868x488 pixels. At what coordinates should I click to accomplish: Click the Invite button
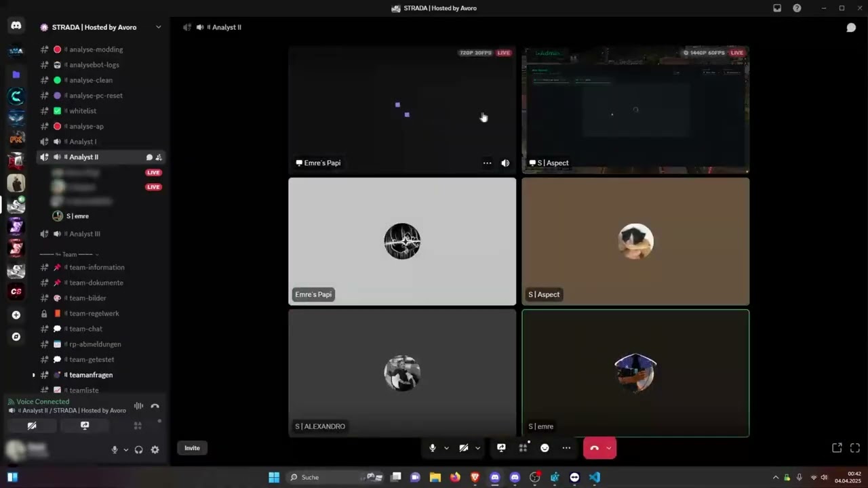point(192,448)
